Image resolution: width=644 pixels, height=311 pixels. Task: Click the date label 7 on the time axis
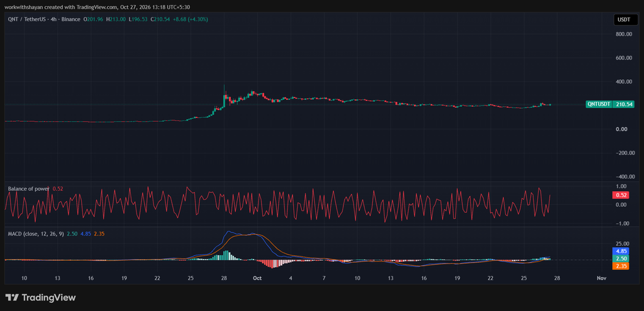pyautogui.click(x=324, y=278)
